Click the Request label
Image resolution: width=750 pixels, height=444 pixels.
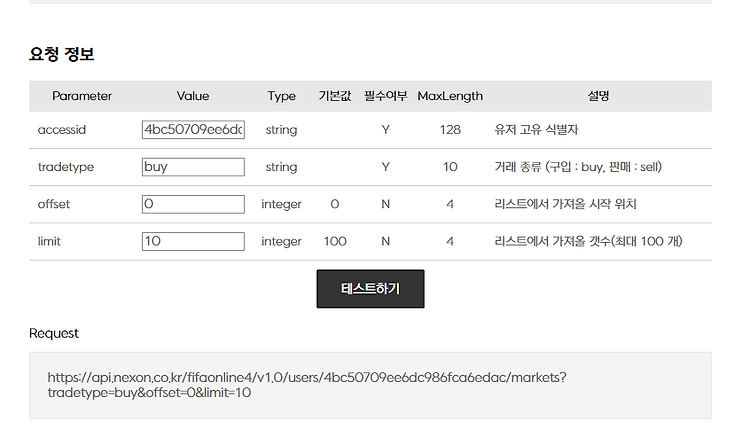pyautogui.click(x=54, y=333)
